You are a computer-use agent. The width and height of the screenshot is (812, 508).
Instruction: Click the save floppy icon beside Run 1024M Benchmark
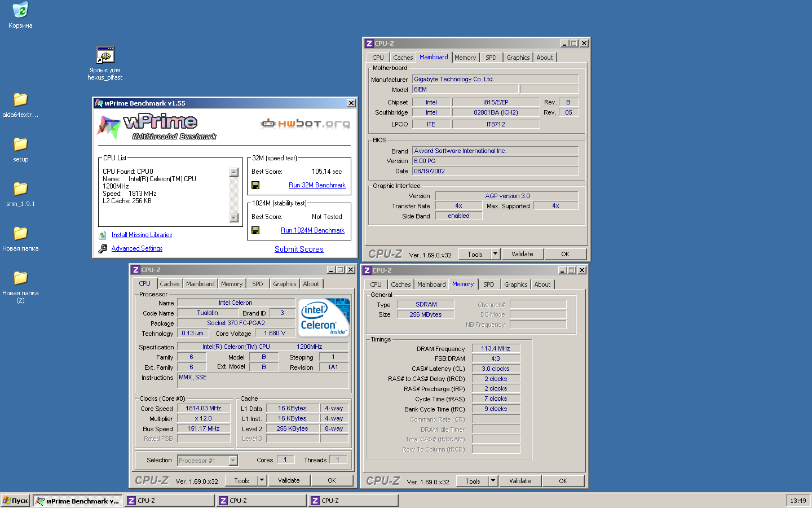255,230
